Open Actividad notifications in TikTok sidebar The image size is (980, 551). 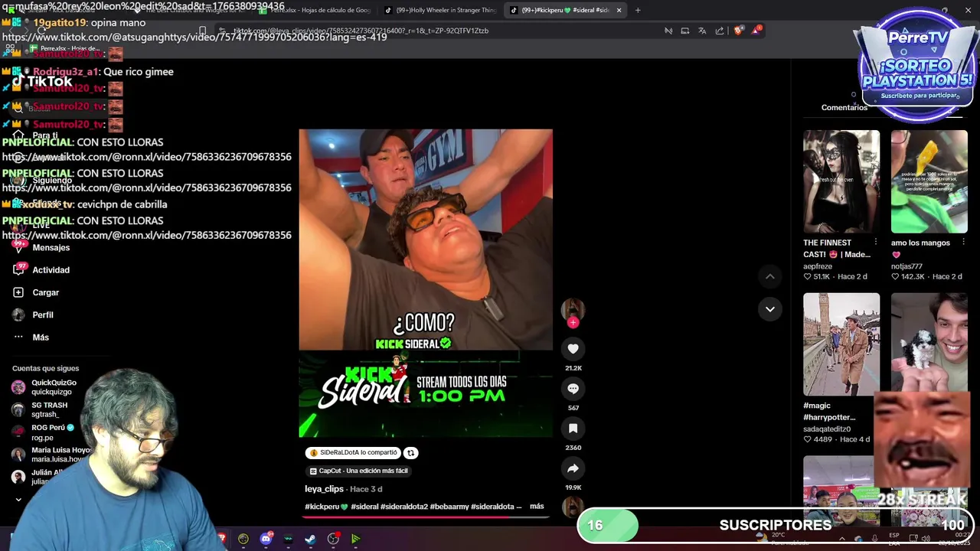coord(41,270)
